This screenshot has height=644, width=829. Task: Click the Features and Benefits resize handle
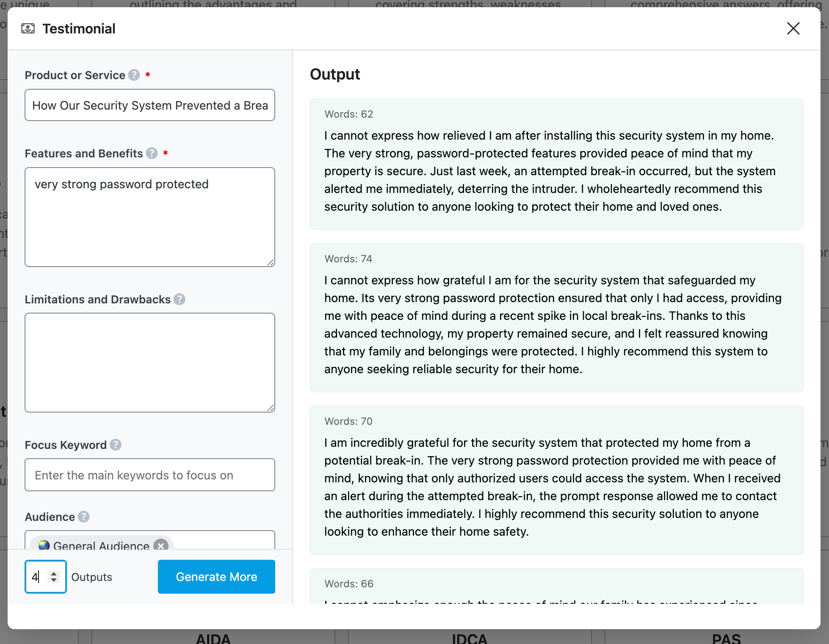point(271,263)
